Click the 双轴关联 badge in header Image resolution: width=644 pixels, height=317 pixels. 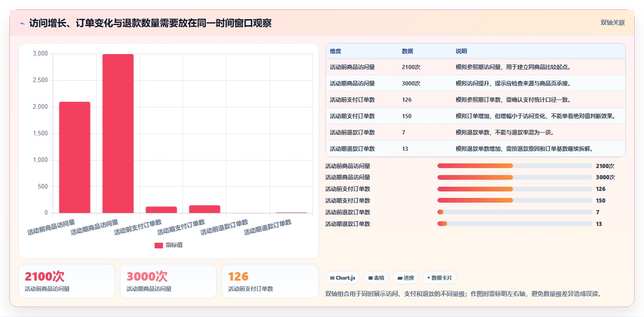tap(612, 23)
